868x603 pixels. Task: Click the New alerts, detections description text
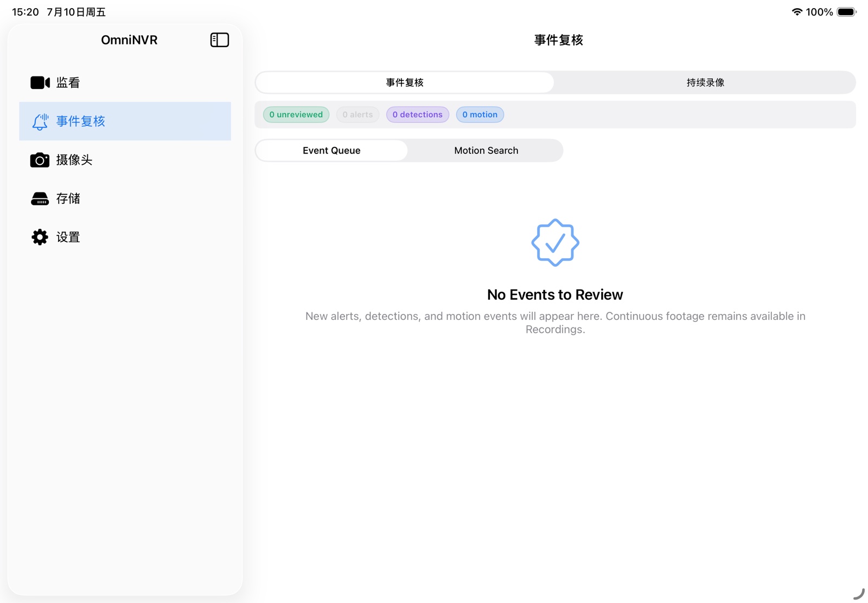[x=555, y=323]
